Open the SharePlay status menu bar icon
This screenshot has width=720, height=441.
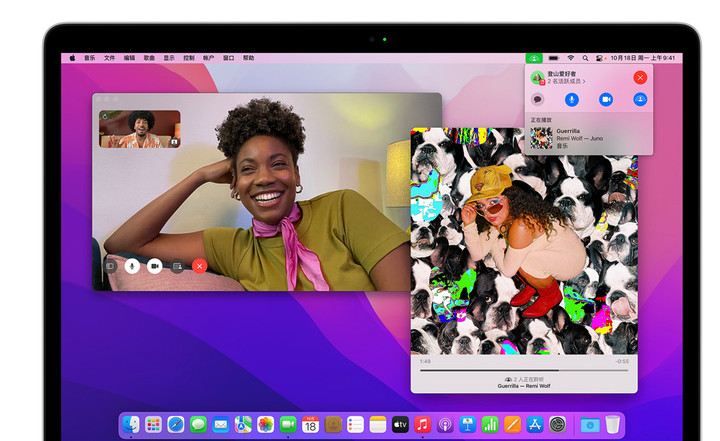536,58
